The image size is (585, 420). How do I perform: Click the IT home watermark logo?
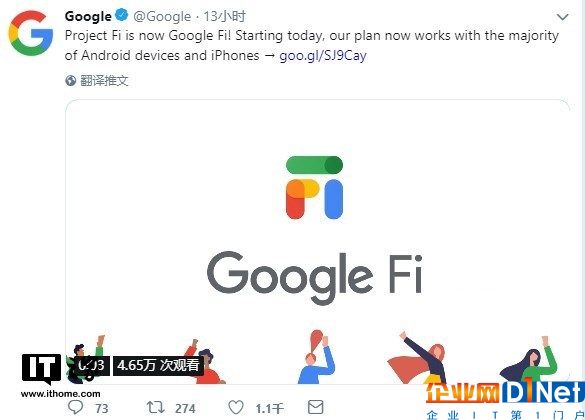coord(41,369)
